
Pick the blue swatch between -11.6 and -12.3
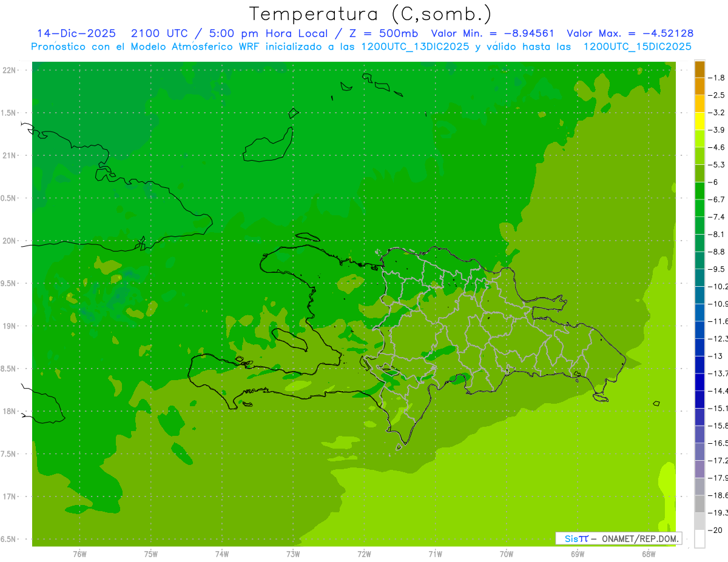[x=699, y=330]
